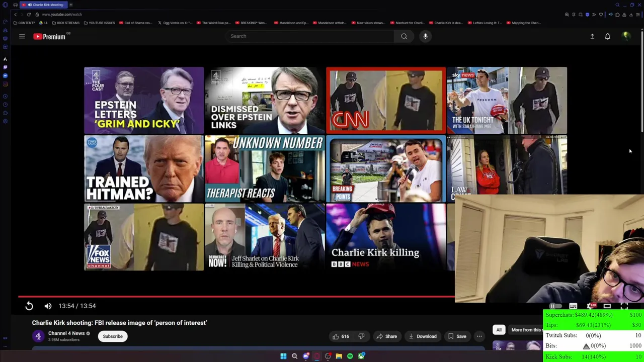Screen dimensions: 644x362
Task: Like the video with 616 likes
Action: click(x=340, y=336)
